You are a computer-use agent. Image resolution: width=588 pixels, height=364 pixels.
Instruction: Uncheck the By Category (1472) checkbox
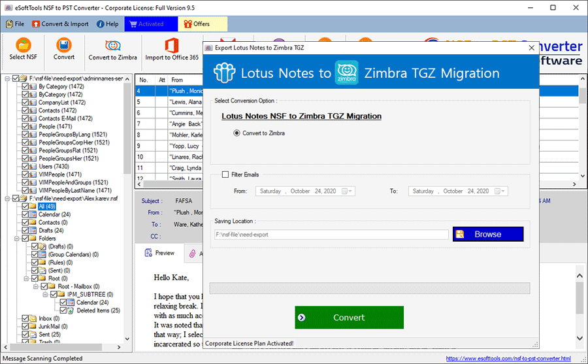(x=25, y=86)
